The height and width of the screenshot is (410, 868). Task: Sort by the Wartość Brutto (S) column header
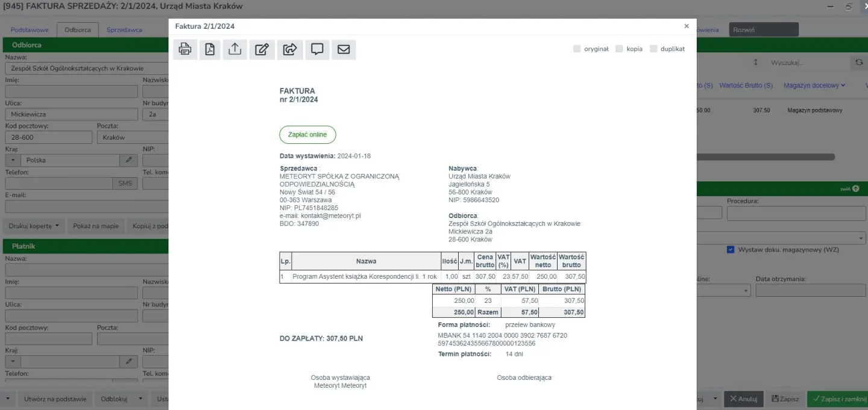coord(746,85)
